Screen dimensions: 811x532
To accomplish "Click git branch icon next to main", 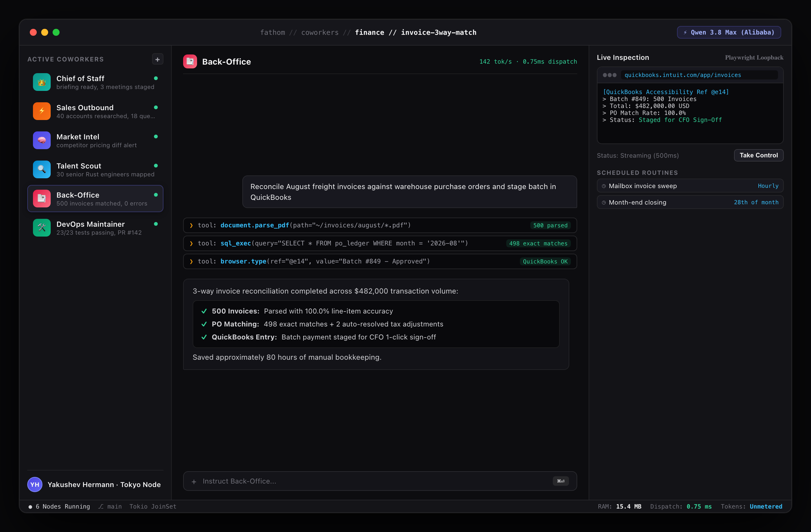I will click(x=101, y=506).
